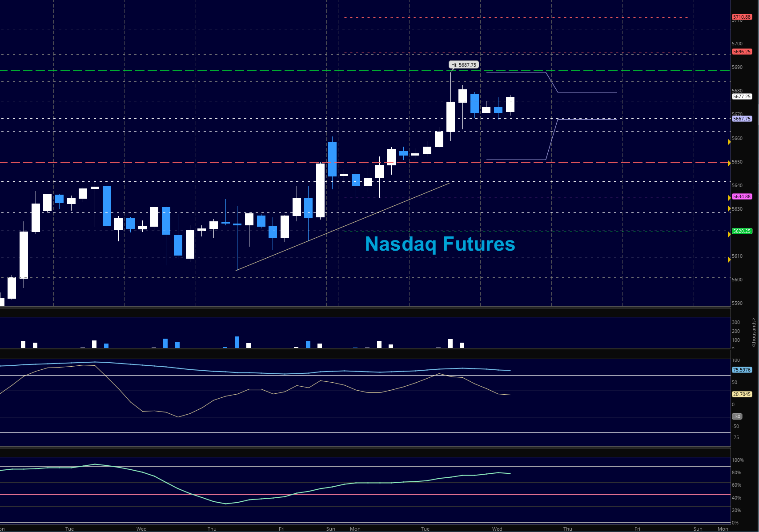The height and width of the screenshot is (532, 759).
Task: Select the green 5620.25 price label
Action: [742, 231]
